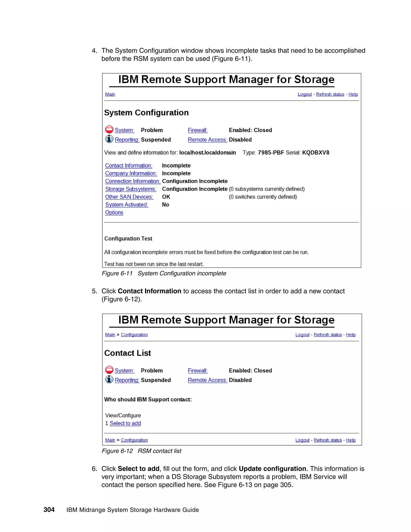Open the Other SAN Devices link
The image size is (411, 532).
[129, 197]
